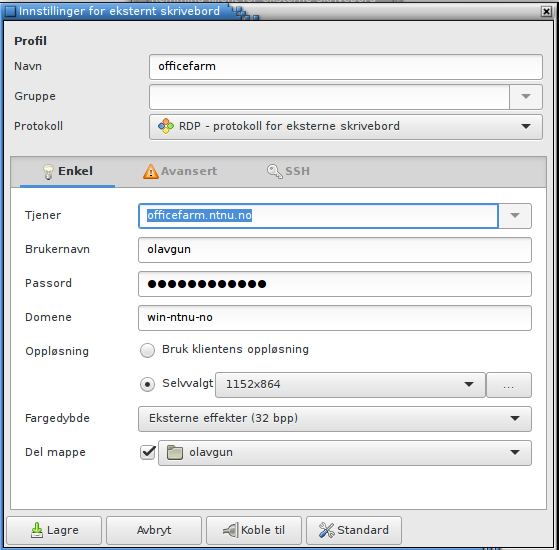Viewport: 559px width, 550px height.
Task: Click the save icon on Lagre button
Action: coord(36,530)
